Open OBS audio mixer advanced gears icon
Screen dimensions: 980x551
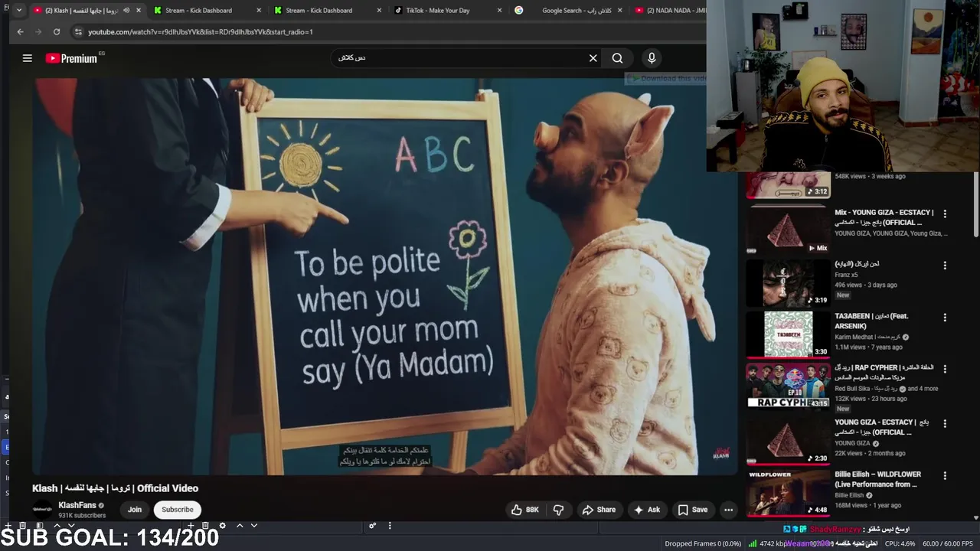click(x=373, y=526)
